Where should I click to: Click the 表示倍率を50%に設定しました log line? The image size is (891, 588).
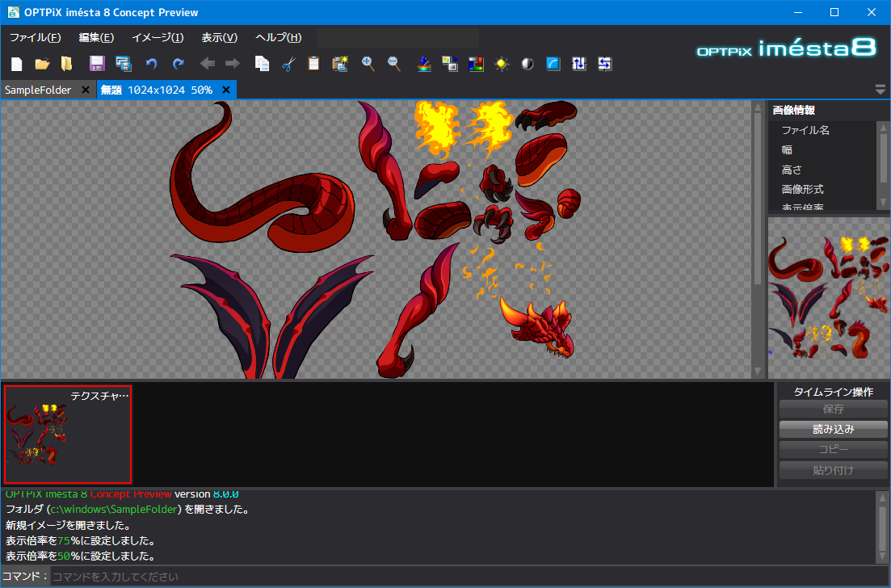click(80, 556)
